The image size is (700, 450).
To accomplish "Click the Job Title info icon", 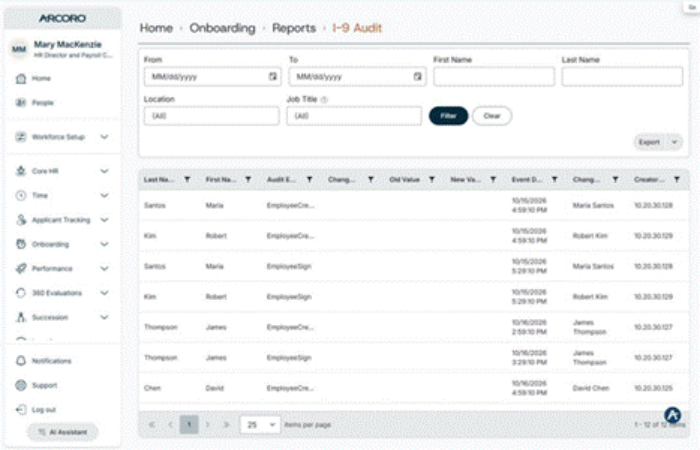I will (325, 100).
